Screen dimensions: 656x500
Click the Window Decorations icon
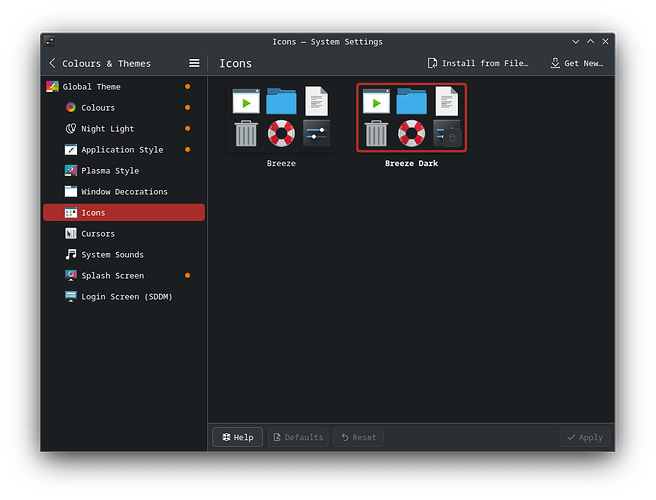pos(71,192)
